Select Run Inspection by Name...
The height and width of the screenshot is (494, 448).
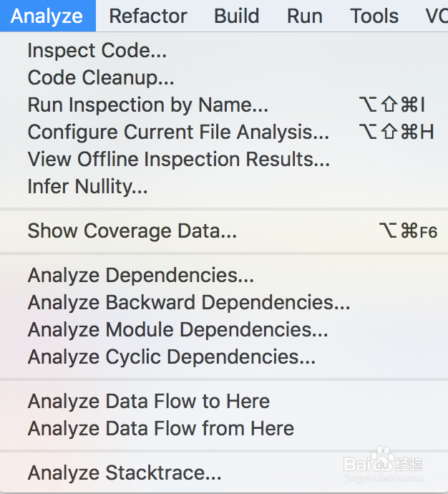click(148, 105)
